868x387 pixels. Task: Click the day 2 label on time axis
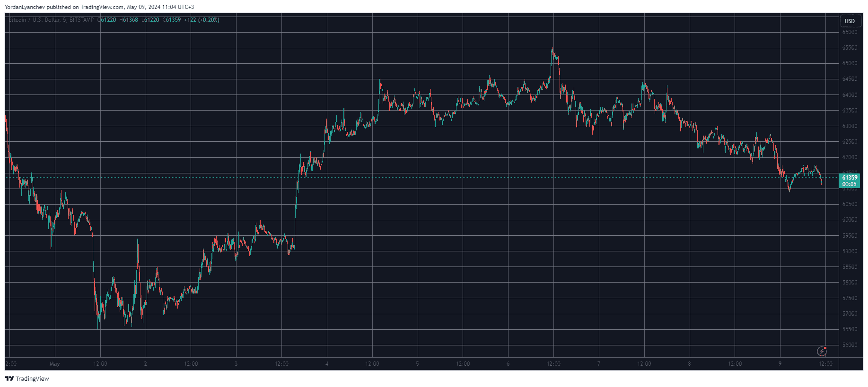(145, 364)
